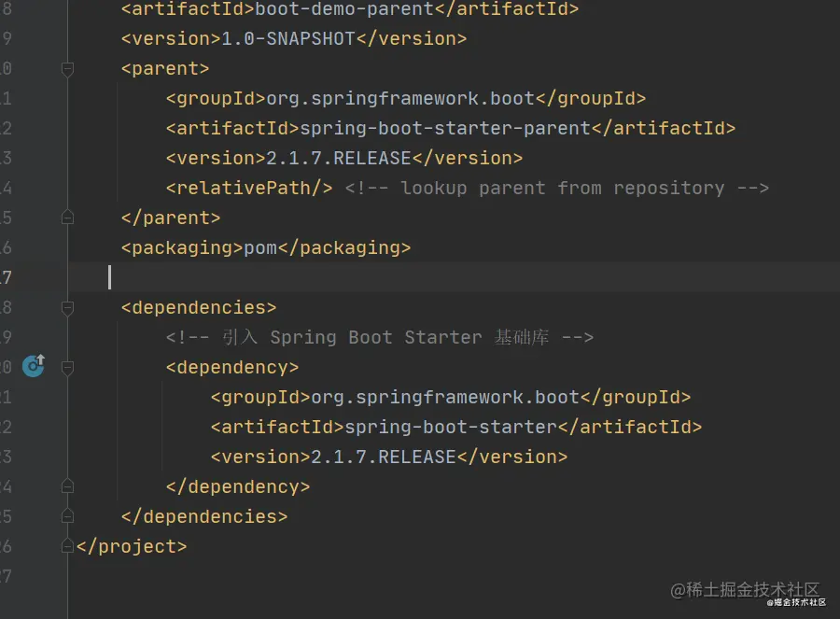Collapse the parent block using its fold arrow
Image resolution: width=840 pixels, height=619 pixels.
[66, 68]
